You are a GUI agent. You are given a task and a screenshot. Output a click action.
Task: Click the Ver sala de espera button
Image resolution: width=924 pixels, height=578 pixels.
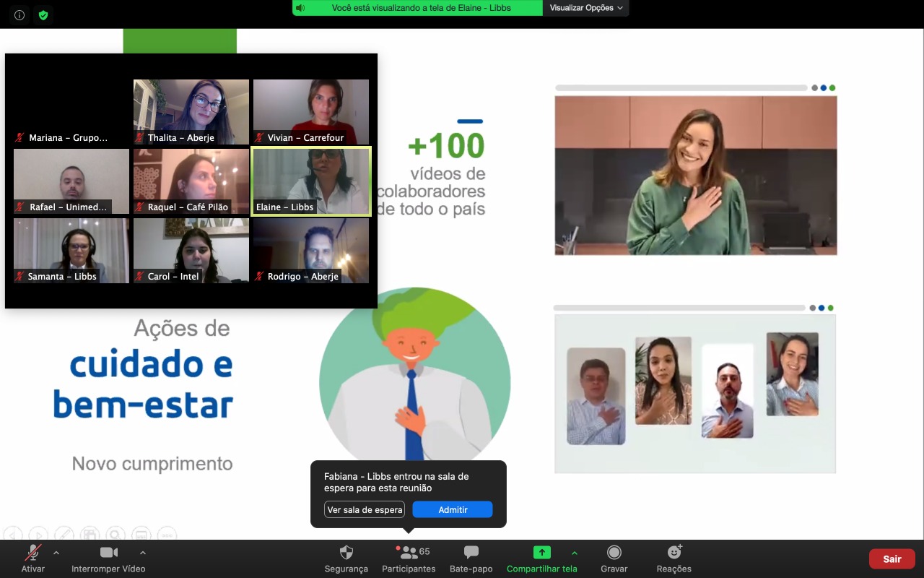365,509
